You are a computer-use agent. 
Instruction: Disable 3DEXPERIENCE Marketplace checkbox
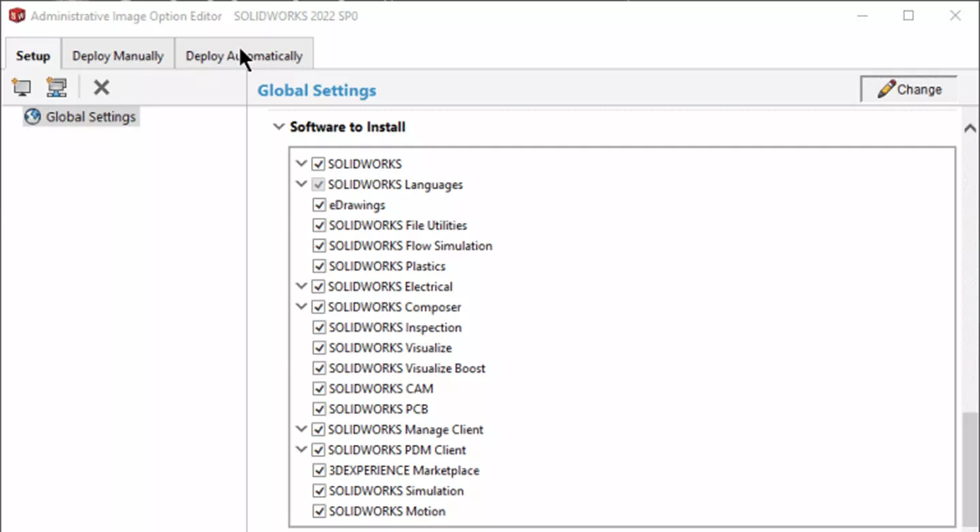[x=319, y=471]
